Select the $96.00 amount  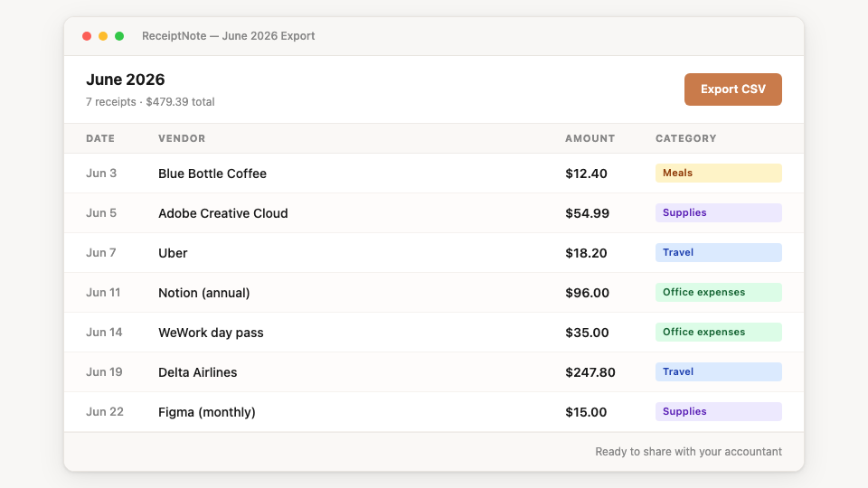pos(588,293)
